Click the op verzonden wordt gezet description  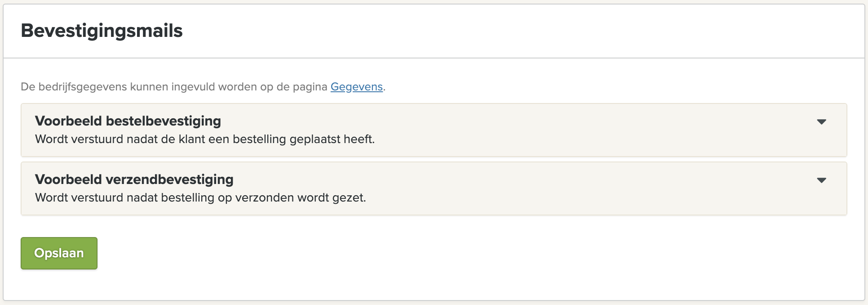coord(200,198)
